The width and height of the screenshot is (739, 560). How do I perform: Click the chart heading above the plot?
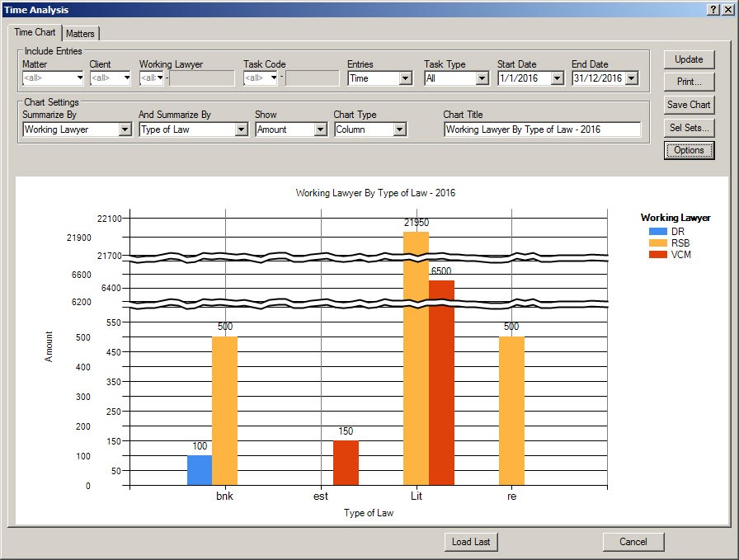tap(375, 193)
